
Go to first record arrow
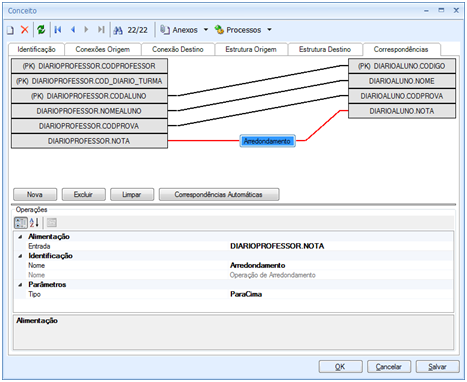pos(58,30)
